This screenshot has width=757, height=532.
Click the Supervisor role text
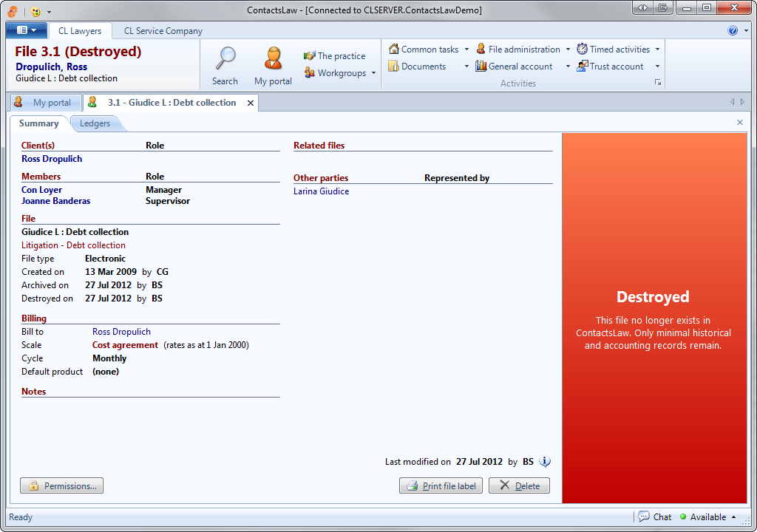[168, 201]
